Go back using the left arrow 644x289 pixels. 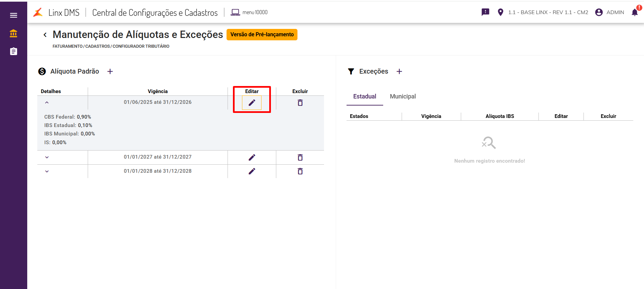[45, 35]
